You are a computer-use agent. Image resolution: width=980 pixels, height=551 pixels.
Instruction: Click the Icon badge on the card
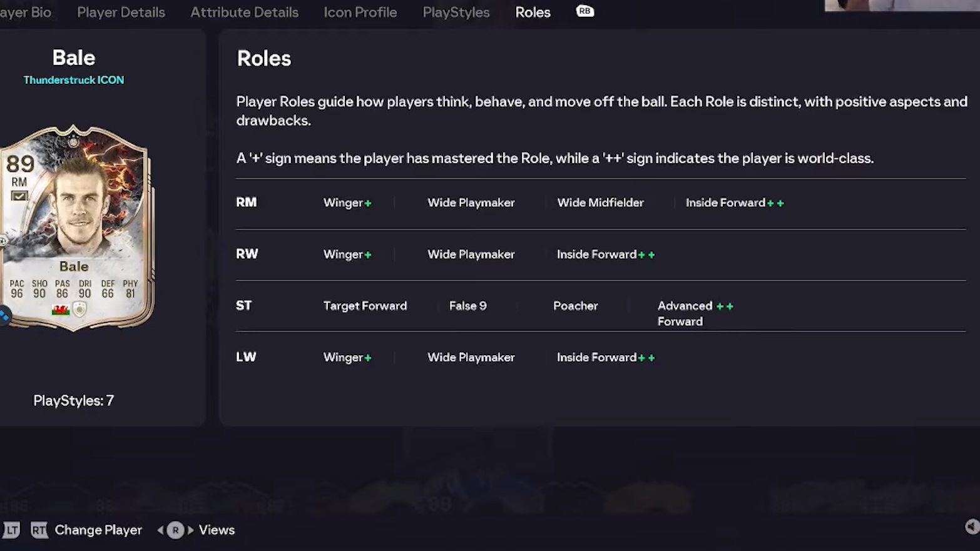click(x=79, y=309)
